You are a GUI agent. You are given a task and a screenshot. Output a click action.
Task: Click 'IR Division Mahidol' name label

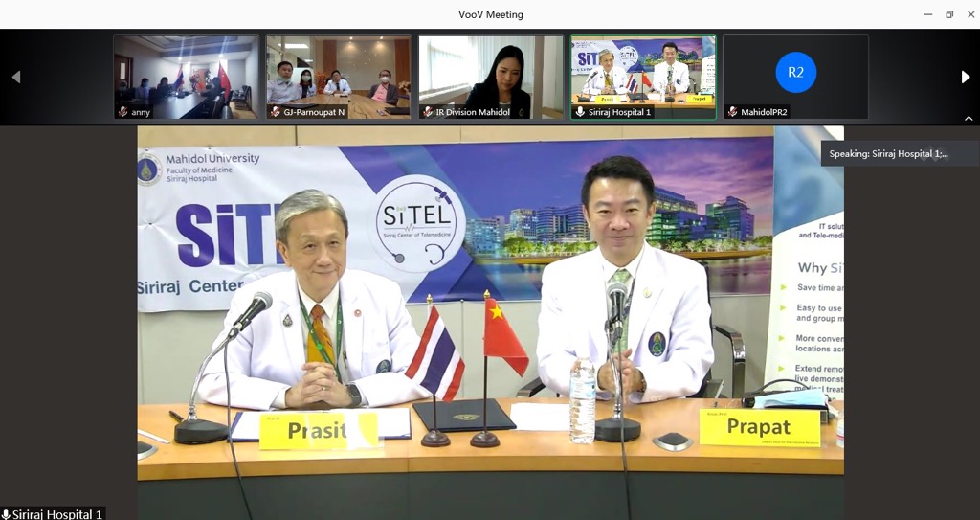pyautogui.click(x=473, y=113)
